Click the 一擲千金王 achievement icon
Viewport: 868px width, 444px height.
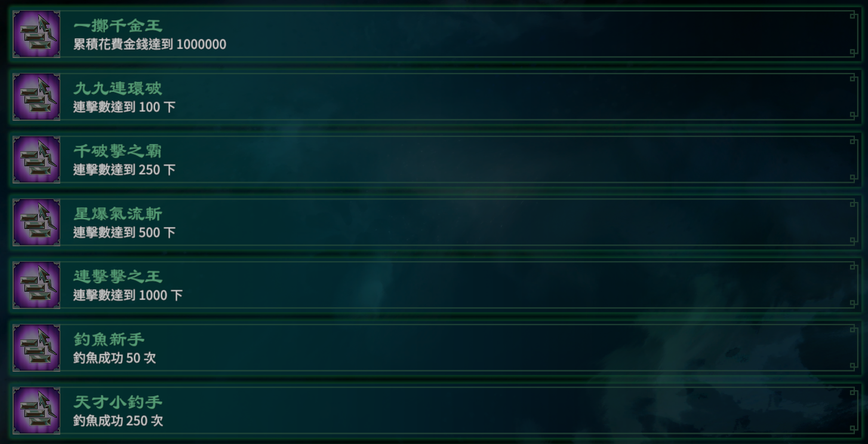pos(36,34)
